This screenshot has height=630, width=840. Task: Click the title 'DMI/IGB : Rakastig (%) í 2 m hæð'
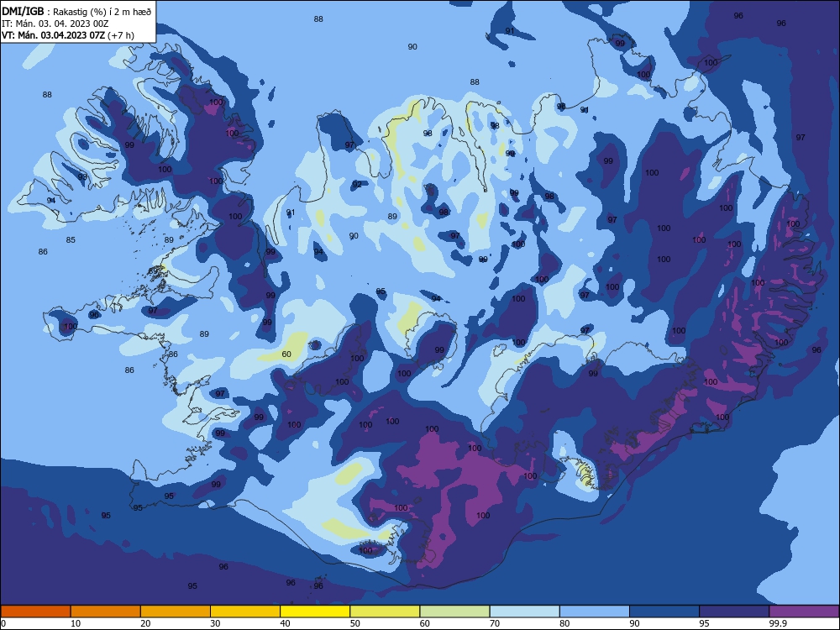[x=76, y=11]
